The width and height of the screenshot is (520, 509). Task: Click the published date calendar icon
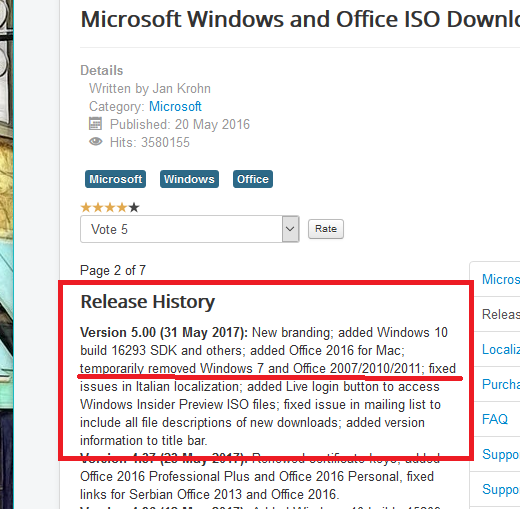(95, 124)
